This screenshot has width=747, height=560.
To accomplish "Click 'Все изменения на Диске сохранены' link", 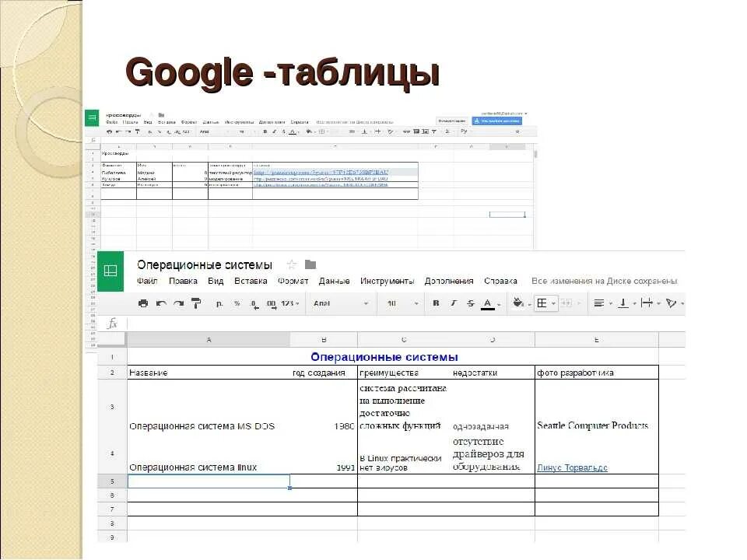I will tap(604, 281).
